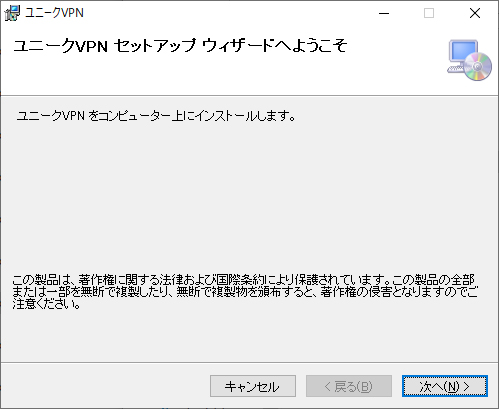This screenshot has width=499, height=409.
Task: Click empty title bar space beside the window title
Action: pos(227,13)
